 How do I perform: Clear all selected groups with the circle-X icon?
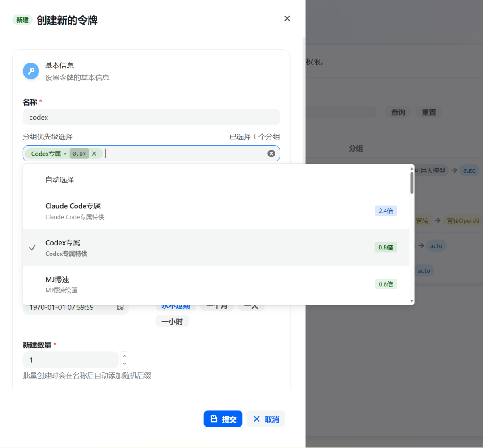tap(271, 153)
